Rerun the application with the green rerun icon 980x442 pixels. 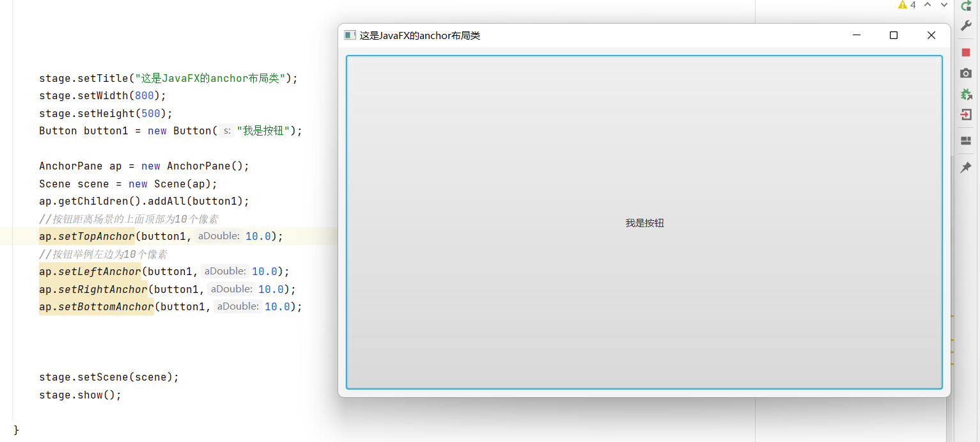click(x=966, y=6)
